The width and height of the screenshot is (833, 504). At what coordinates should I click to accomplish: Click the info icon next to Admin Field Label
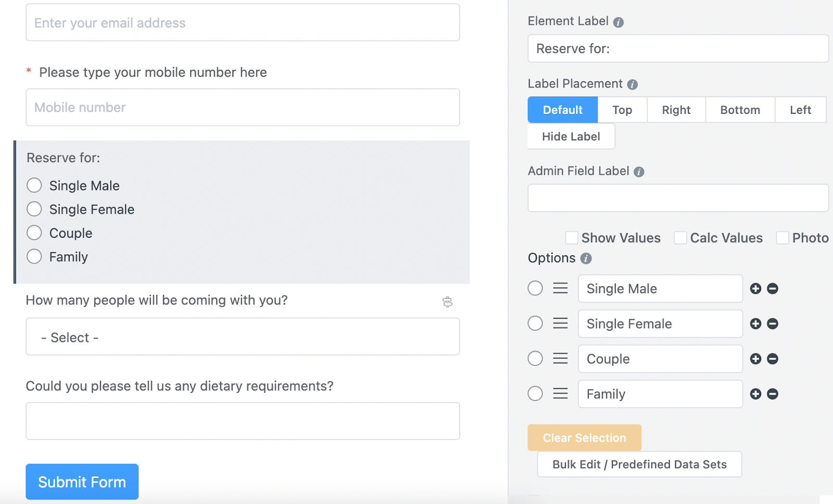(x=640, y=171)
